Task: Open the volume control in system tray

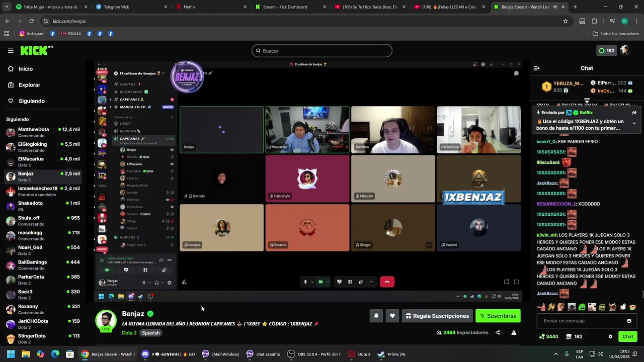Action: [x=602, y=354]
